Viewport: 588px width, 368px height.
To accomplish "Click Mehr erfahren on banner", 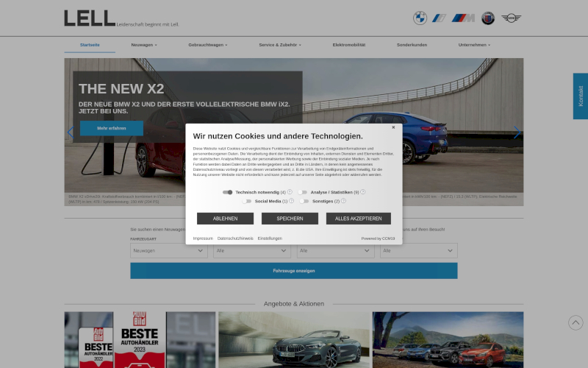I will [x=112, y=128].
